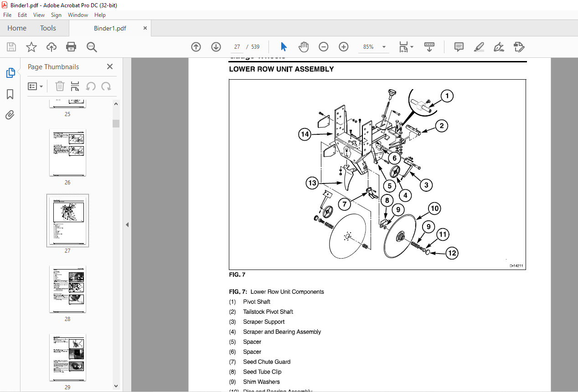This screenshot has height=392, width=578.
Task: Open the File menu
Action: point(7,15)
